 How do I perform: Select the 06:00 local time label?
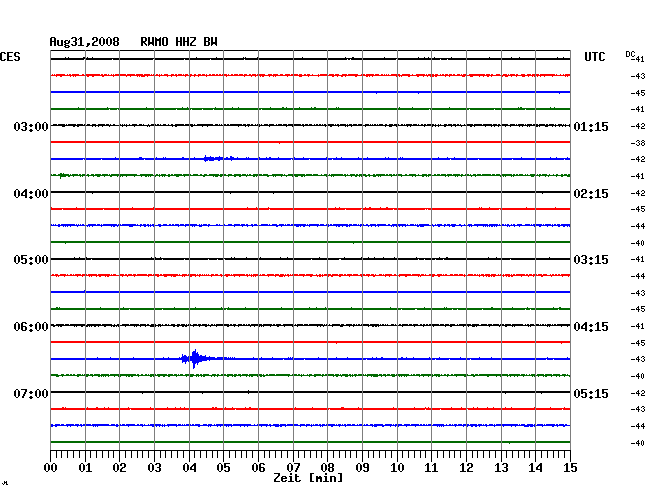pos(31,327)
